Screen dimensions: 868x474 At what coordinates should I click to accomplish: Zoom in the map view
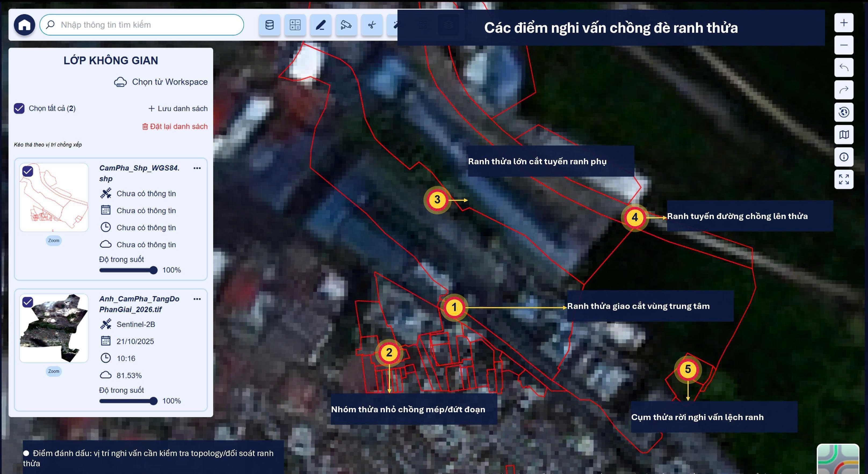tap(844, 23)
